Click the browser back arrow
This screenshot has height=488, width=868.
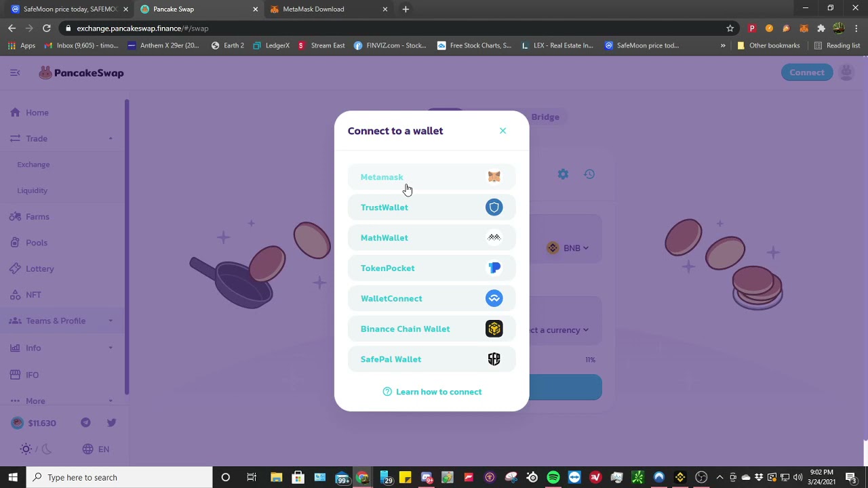12,28
